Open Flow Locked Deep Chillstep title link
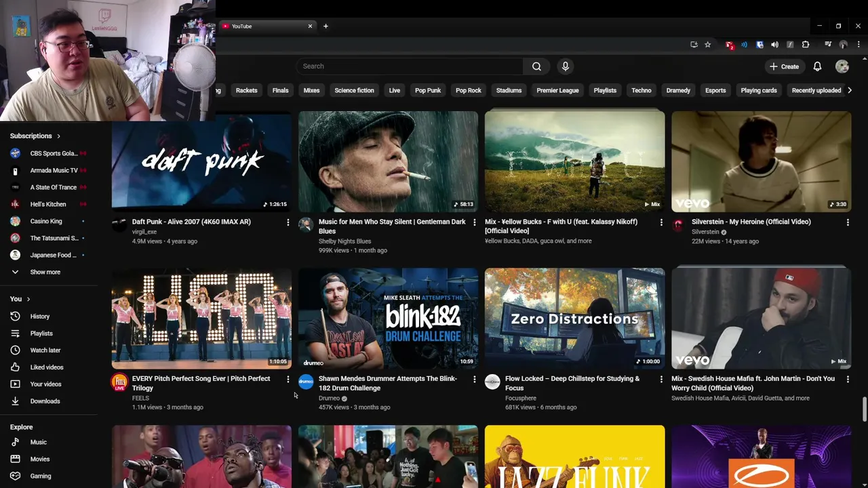 pos(572,384)
